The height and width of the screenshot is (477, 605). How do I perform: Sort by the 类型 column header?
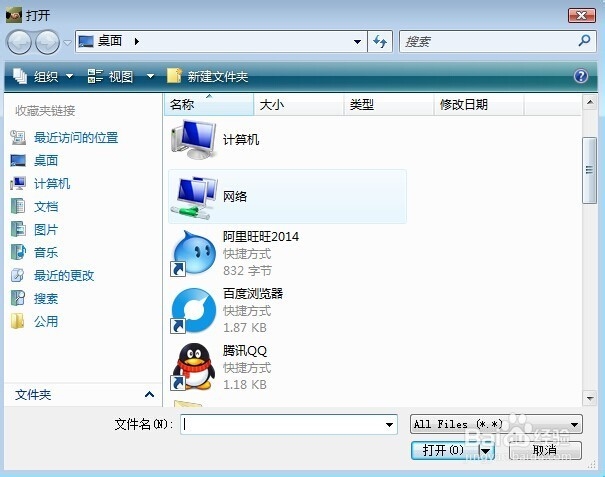click(389, 104)
